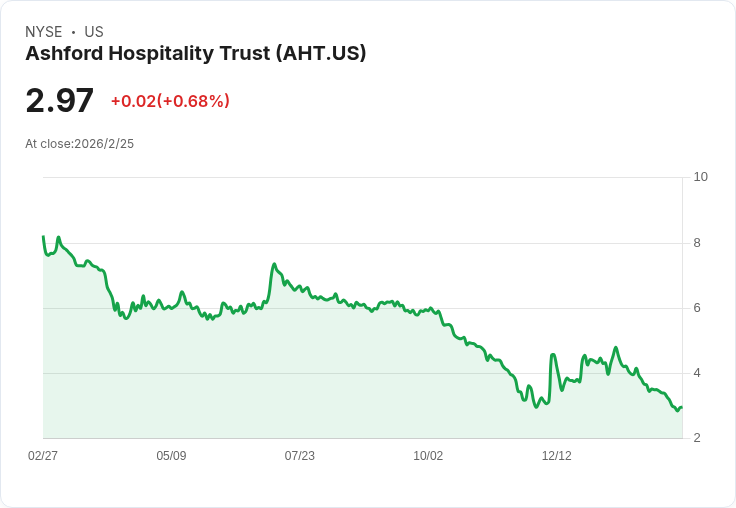Click the 4 price level on the y-axis
Viewport: 736px width, 508px height.
(697, 373)
